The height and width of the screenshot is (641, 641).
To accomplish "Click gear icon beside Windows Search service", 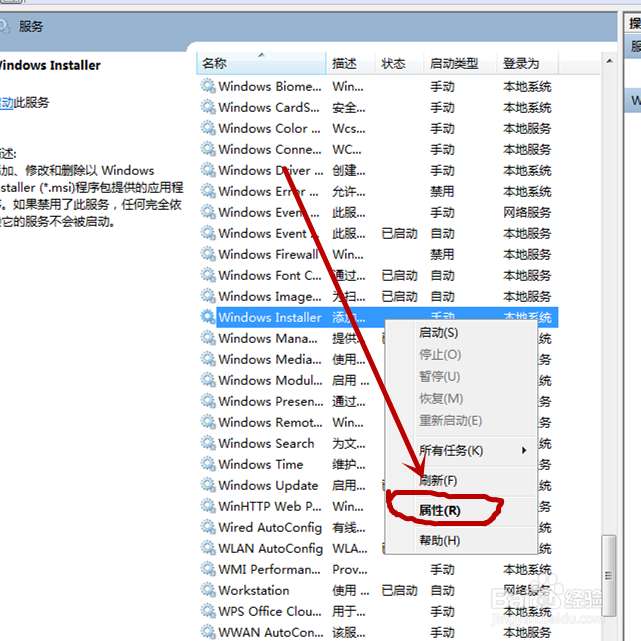I will tap(208, 443).
